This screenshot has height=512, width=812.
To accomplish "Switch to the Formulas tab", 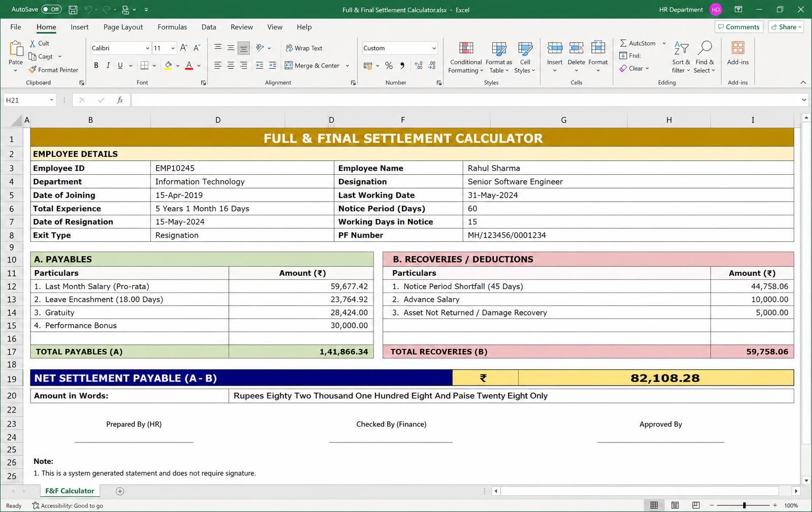I will point(172,27).
